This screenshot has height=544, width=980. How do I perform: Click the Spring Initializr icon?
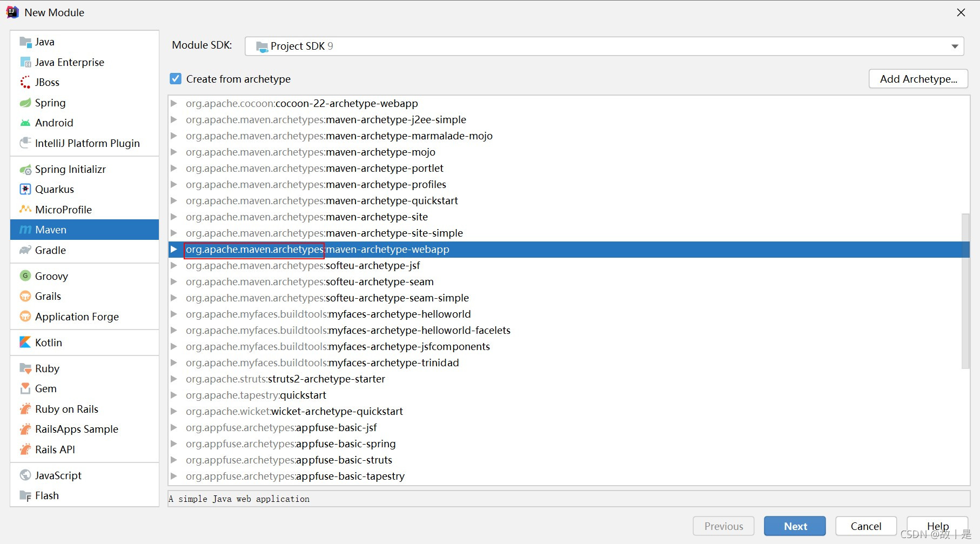25,170
